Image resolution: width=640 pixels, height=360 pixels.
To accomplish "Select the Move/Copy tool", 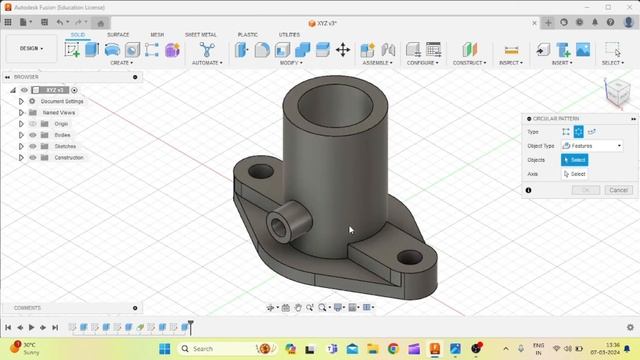I will click(343, 50).
